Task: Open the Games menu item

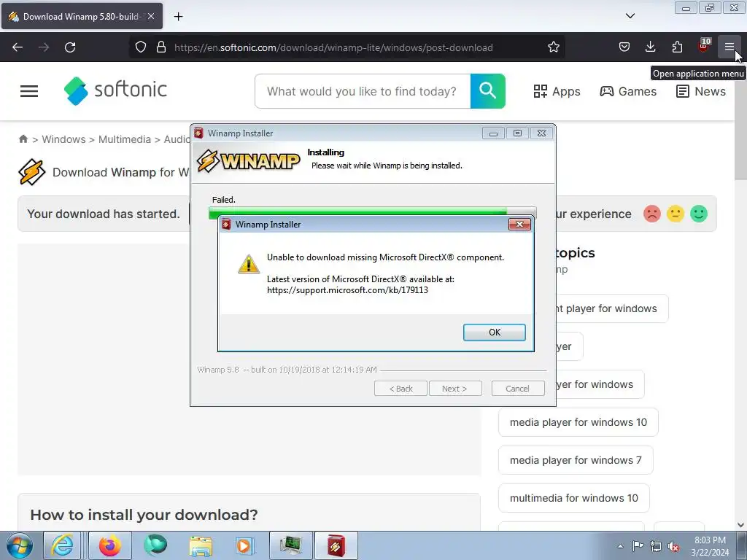Action: point(628,91)
